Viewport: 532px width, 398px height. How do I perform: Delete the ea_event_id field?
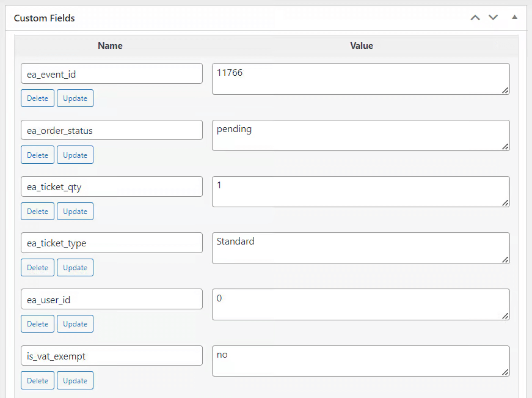[37, 98]
